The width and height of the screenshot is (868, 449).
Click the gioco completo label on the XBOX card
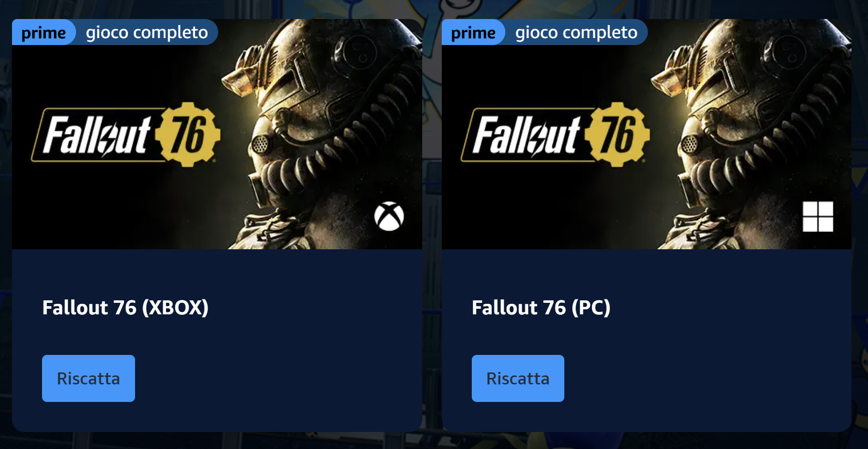[147, 33]
